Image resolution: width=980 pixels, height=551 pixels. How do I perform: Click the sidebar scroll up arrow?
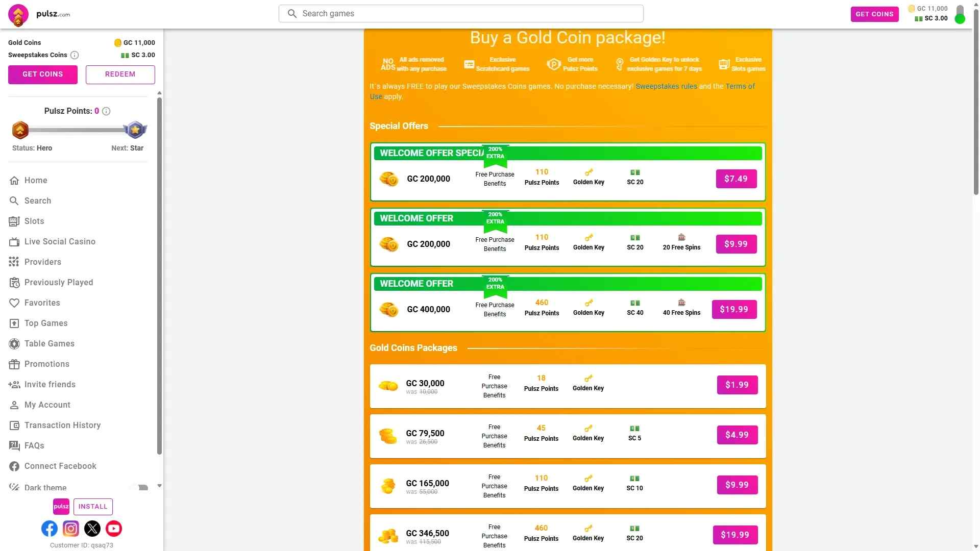[159, 93]
